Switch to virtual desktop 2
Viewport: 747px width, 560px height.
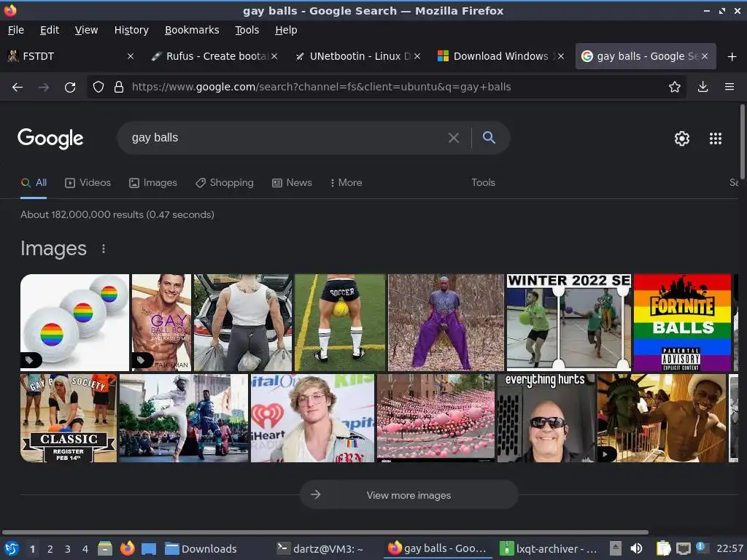tap(50, 549)
